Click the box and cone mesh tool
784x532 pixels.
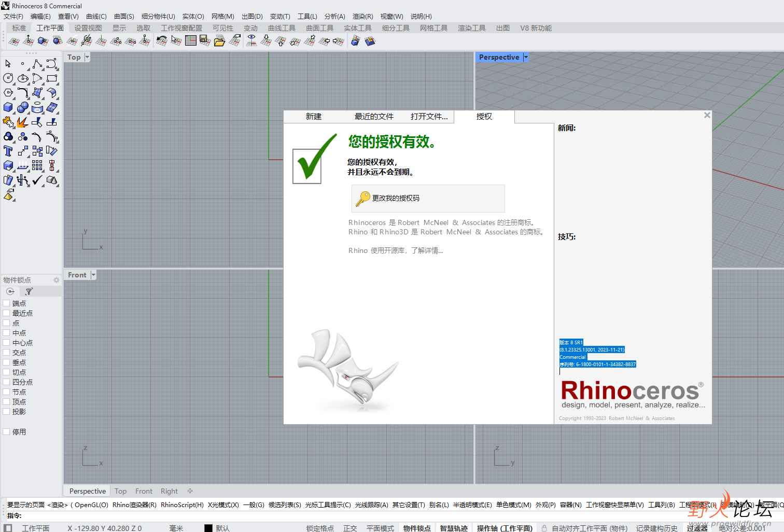pos(52,180)
